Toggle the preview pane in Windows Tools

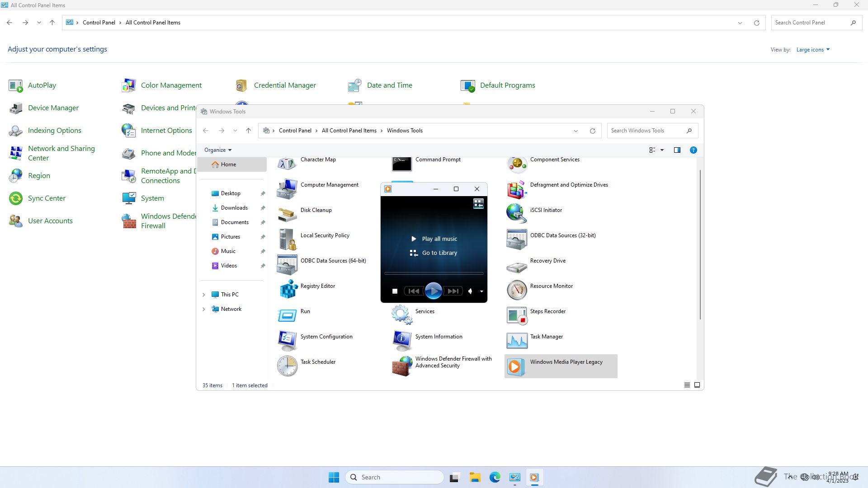677,150
